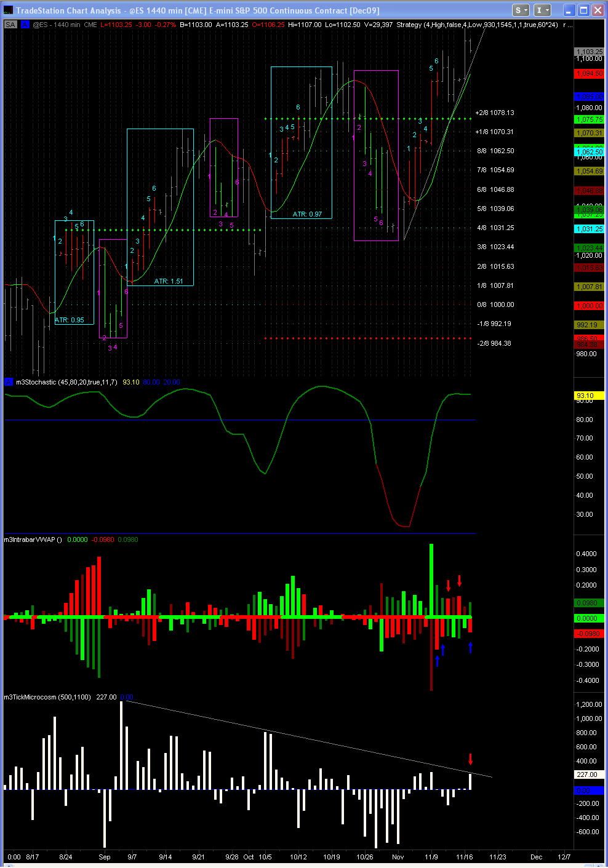Click the 10/12 date on the time axis
The image size is (608, 868).
coord(298,857)
